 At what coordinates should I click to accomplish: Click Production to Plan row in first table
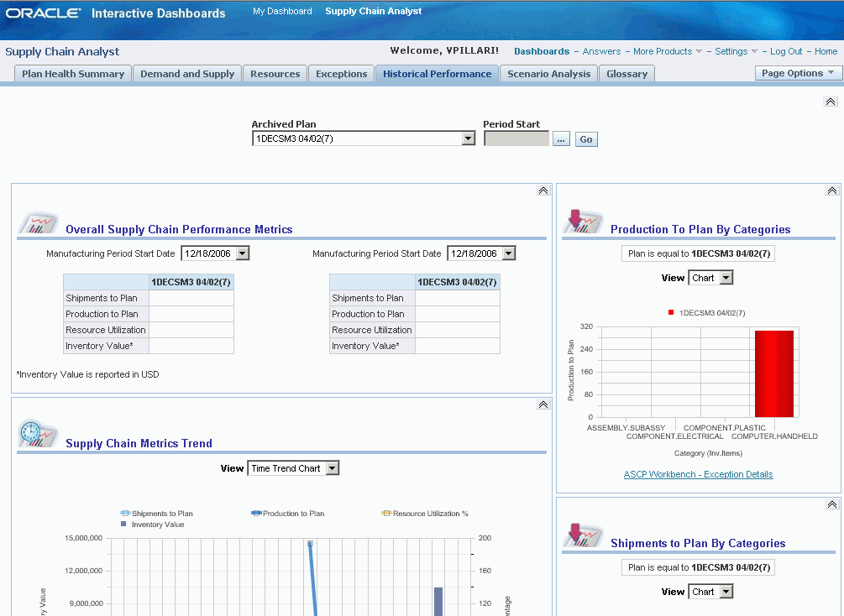pos(149,314)
